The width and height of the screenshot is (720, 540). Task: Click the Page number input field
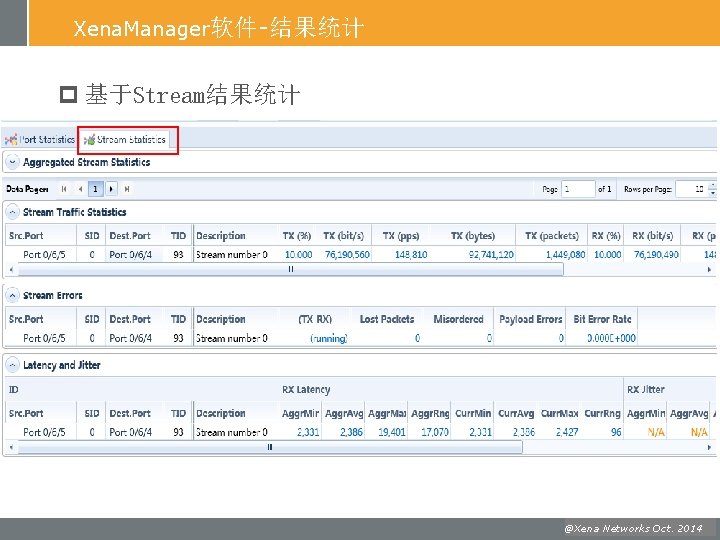(578, 189)
